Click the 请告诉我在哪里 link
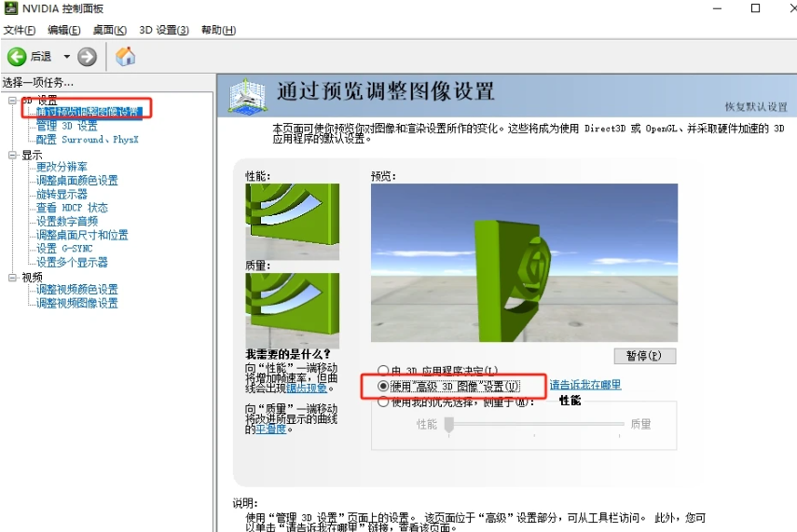The height and width of the screenshot is (532, 797). pyautogui.click(x=585, y=385)
